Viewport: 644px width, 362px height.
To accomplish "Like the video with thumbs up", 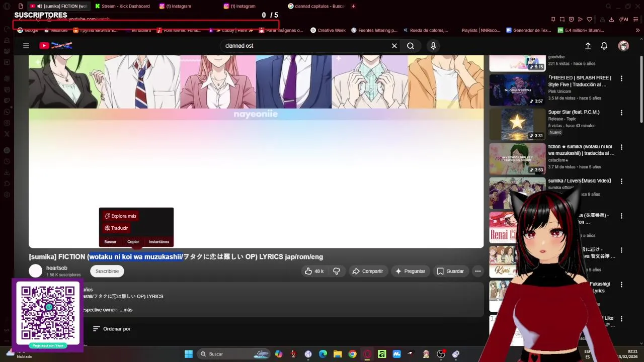I will (315, 271).
